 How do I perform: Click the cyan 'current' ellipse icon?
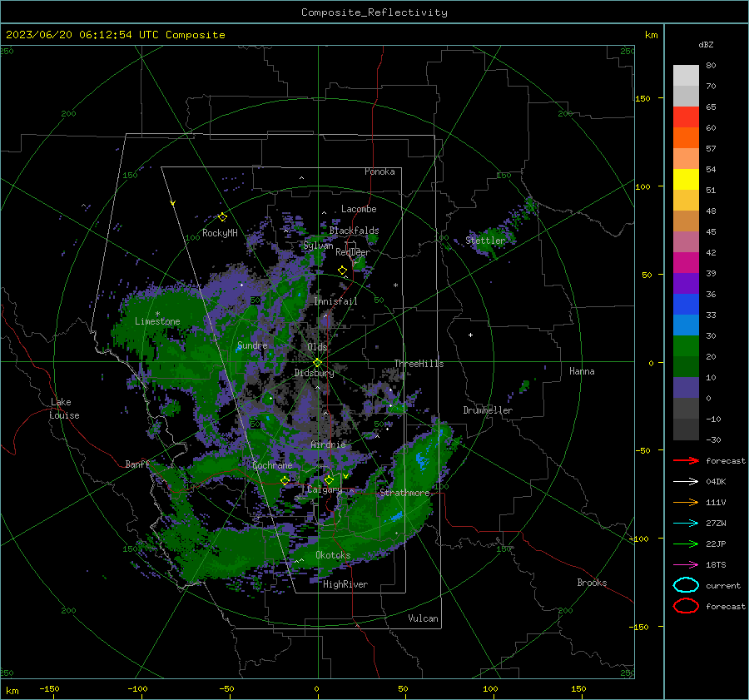click(x=686, y=585)
